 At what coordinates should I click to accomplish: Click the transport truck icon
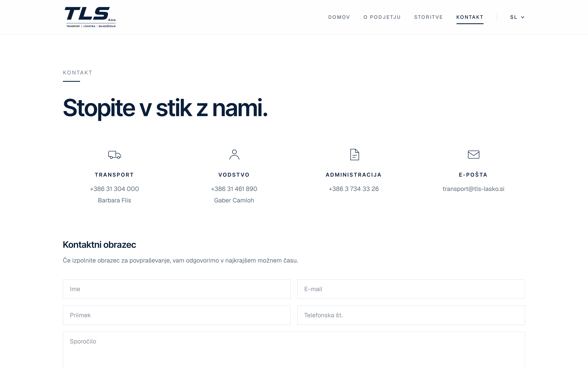tap(115, 155)
